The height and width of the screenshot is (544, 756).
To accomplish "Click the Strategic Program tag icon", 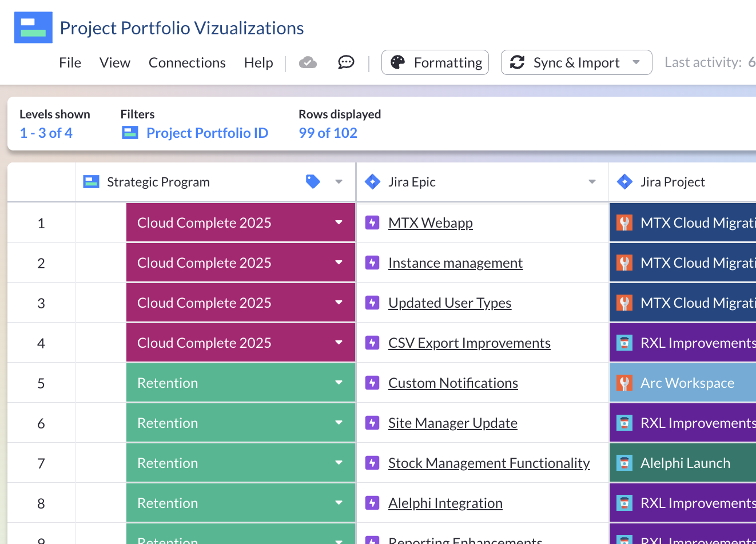I will point(313,181).
